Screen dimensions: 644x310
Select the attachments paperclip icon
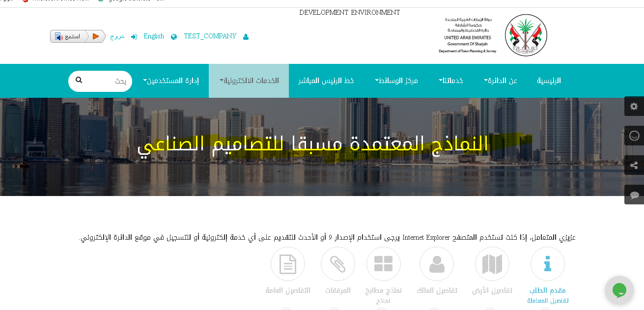(338, 264)
